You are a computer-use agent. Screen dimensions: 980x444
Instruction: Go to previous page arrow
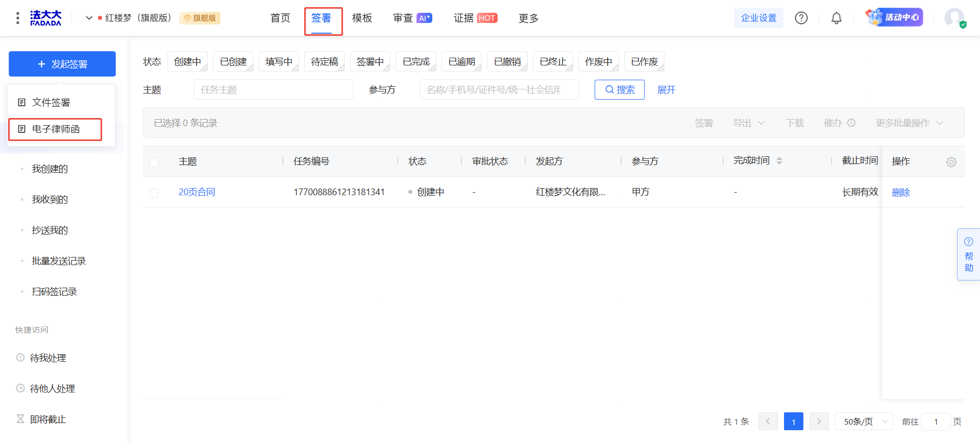click(x=768, y=422)
